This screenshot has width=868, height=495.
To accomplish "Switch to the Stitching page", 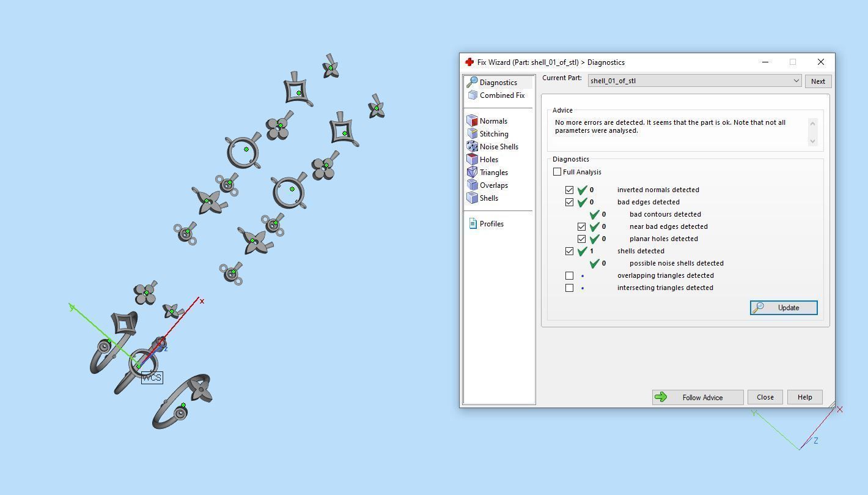I will point(494,134).
